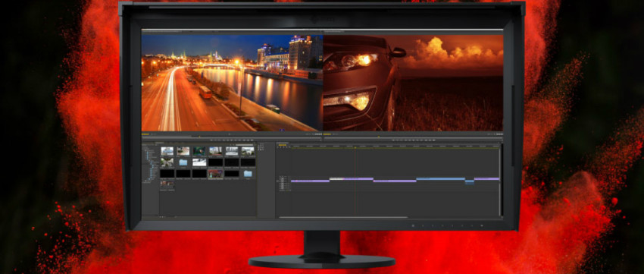Click the timeline horizontal scrollbar
644x274 pixels.
[x=343, y=217]
